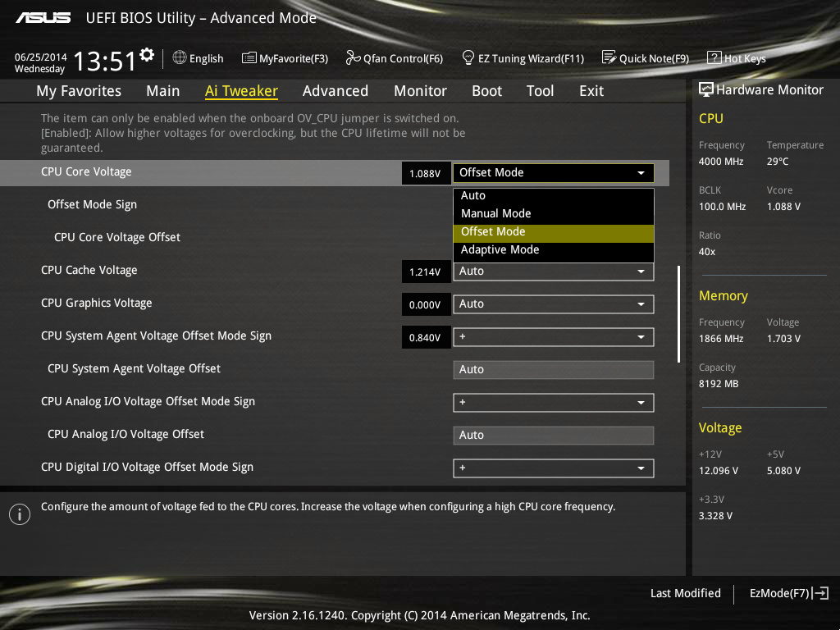This screenshot has width=840, height=630.
Task: Go to the Boot tab
Action: [x=487, y=91]
